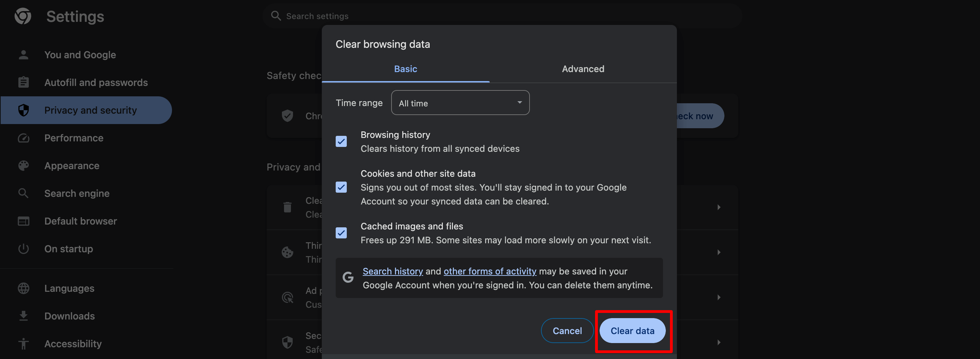Click the Downloads arrow icon
The height and width of the screenshot is (359, 980).
point(24,316)
